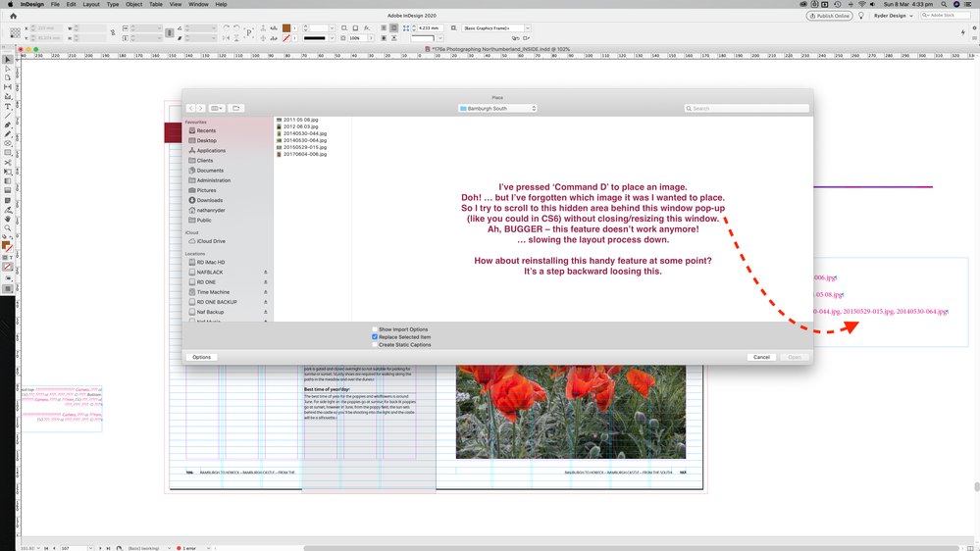Go forward in the Place dialog
The height and width of the screenshot is (551, 980).
tap(201, 108)
